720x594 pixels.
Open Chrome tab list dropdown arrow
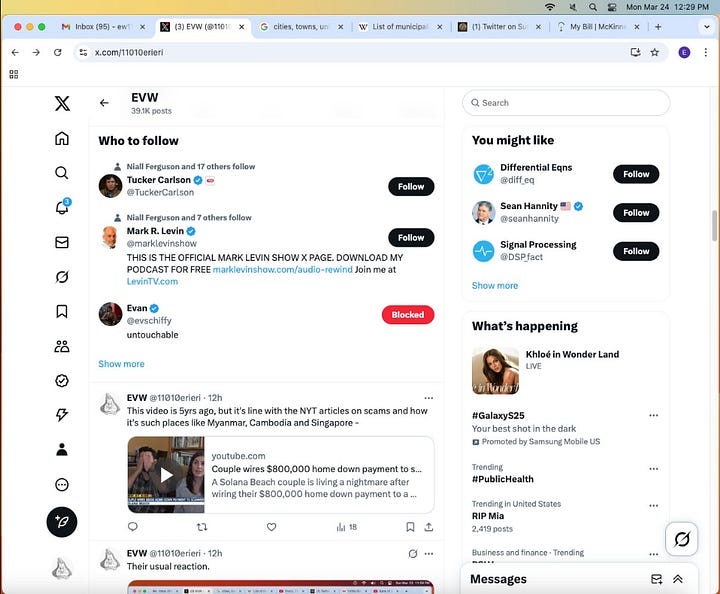707,27
